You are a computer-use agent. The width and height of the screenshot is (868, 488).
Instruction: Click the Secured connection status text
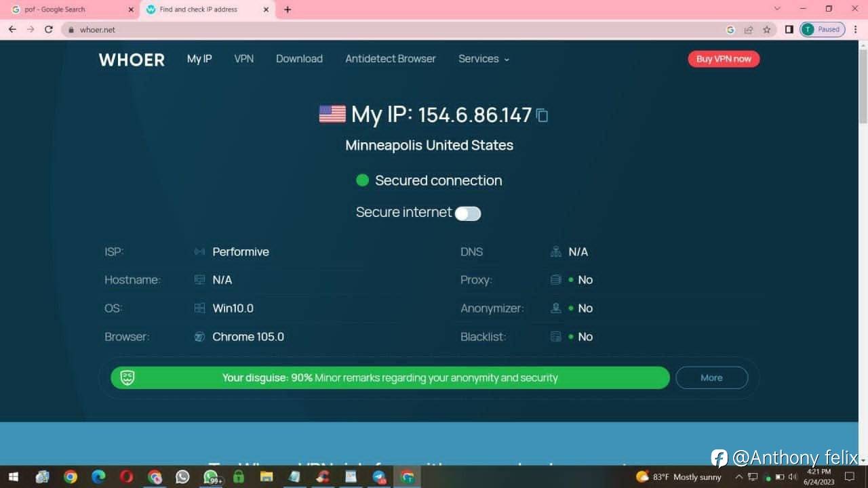coord(439,180)
